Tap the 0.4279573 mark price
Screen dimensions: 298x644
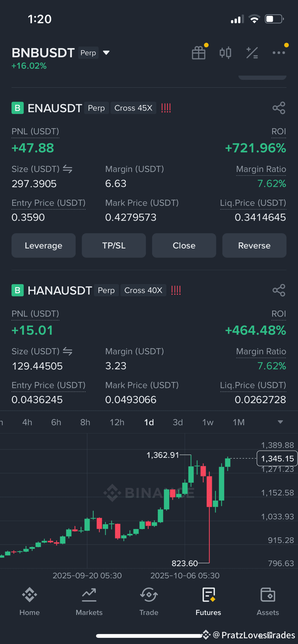point(131,217)
